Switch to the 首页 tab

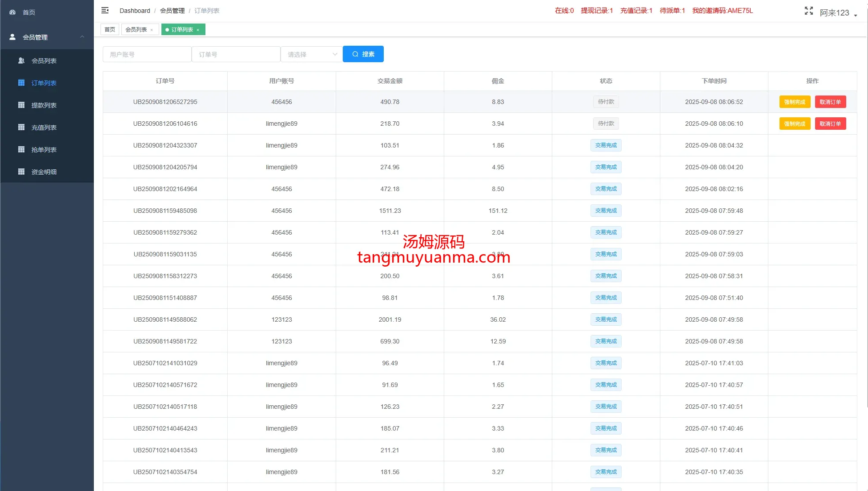109,30
